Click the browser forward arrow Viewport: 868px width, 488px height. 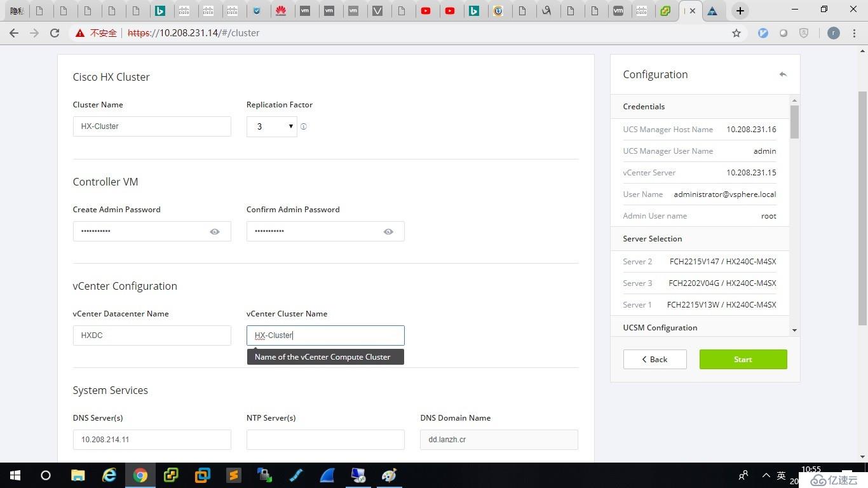[x=34, y=33]
